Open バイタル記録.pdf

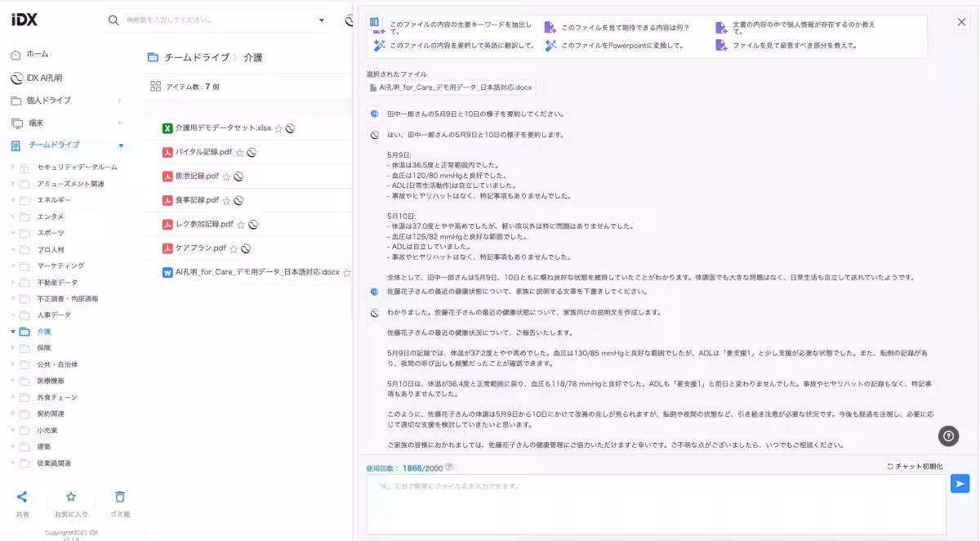[203, 152]
